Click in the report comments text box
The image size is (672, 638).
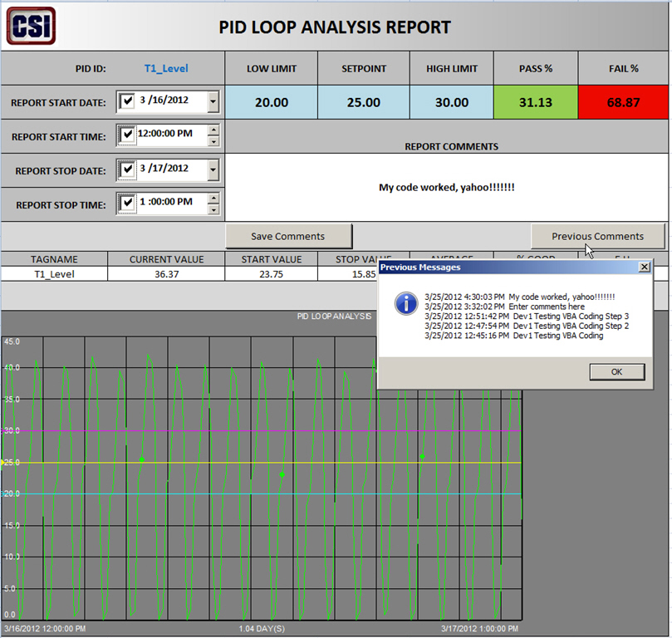pos(447,188)
